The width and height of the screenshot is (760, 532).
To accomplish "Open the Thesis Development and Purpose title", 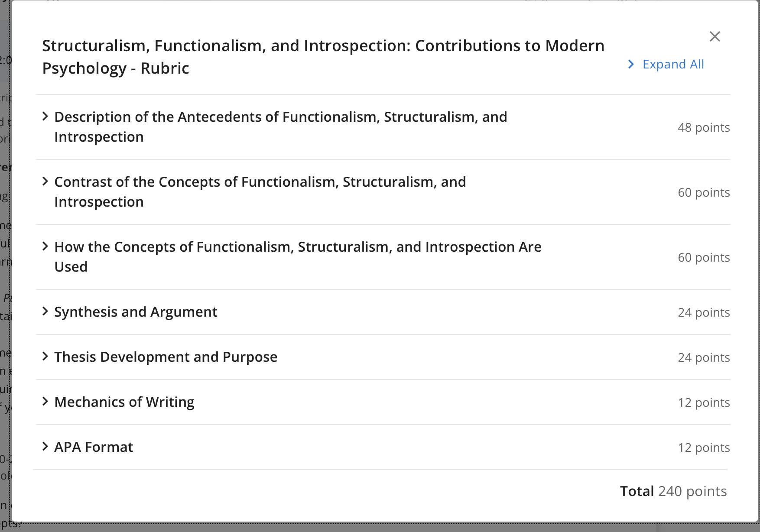I will pyautogui.click(x=166, y=357).
